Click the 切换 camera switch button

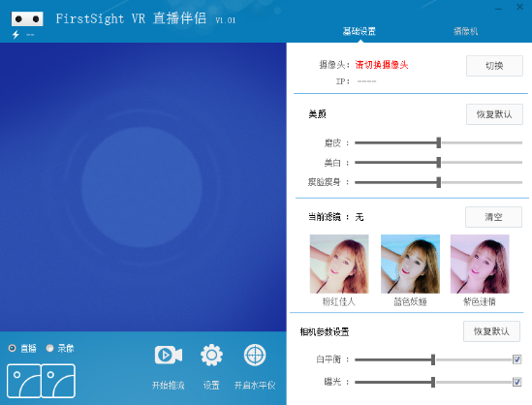click(x=494, y=66)
